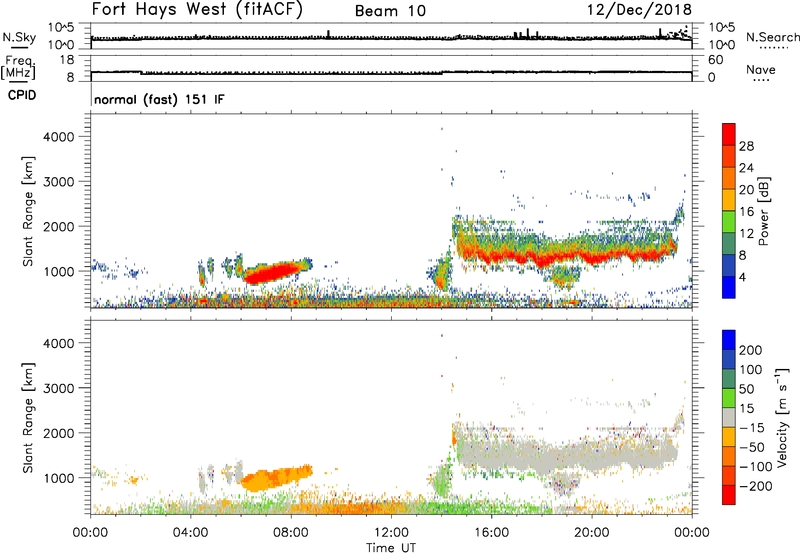Image resolution: width=800 pixels, height=554 pixels.
Task: Click the "18" frequency tick label
Action: 66,60
